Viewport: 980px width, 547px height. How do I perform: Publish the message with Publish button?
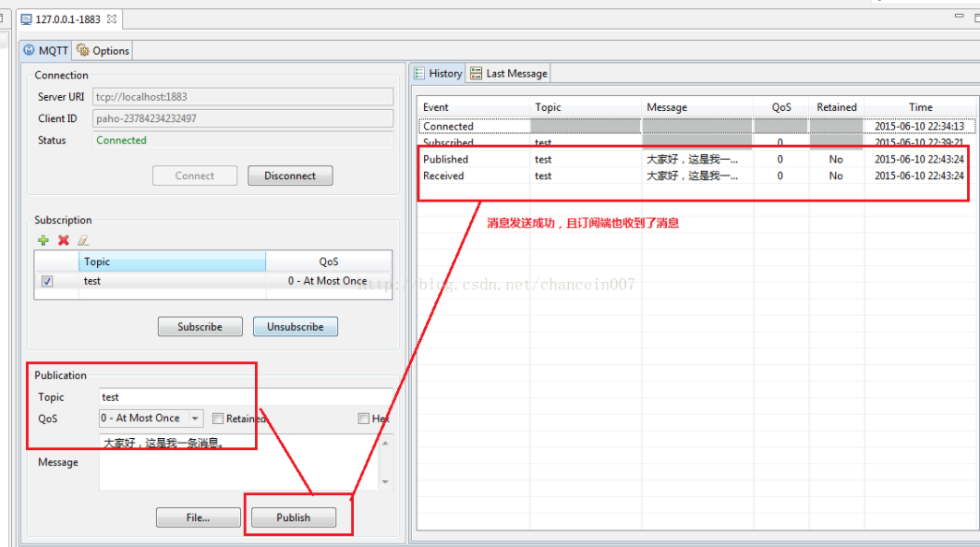coord(294,517)
